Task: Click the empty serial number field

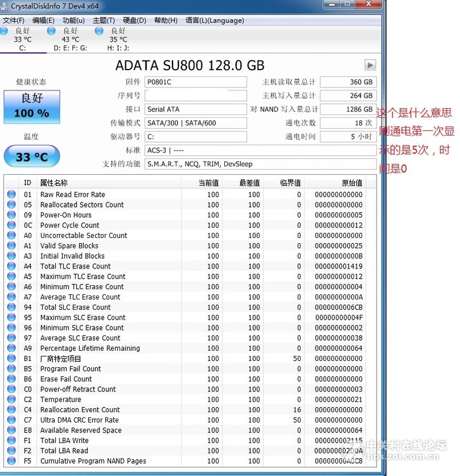Action: (195, 95)
